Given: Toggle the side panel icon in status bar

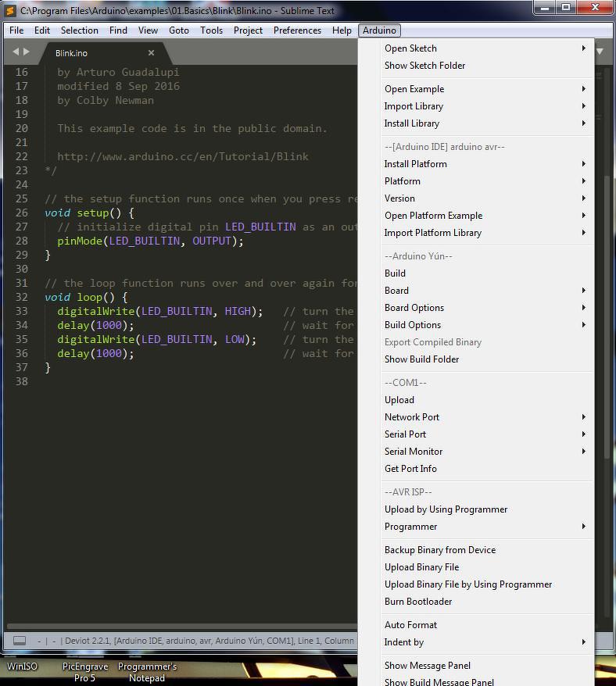Looking at the screenshot, I should coord(20,641).
